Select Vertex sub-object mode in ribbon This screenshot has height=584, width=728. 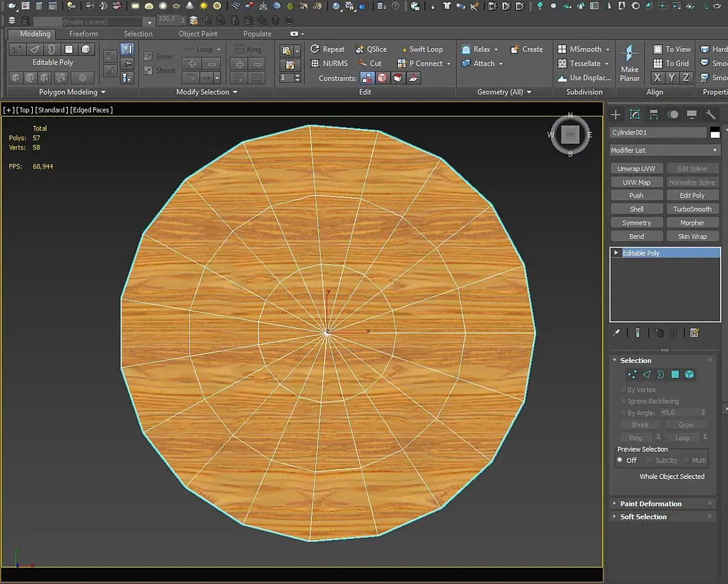point(18,49)
